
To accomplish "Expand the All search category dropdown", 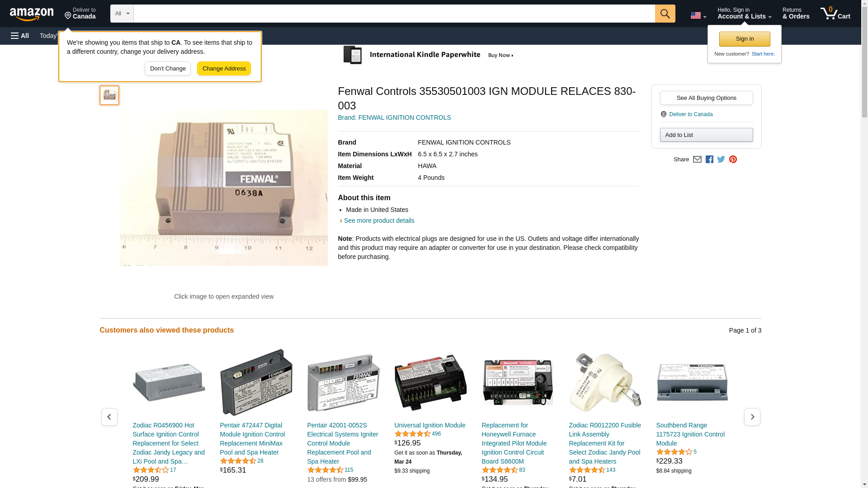I will (122, 14).
